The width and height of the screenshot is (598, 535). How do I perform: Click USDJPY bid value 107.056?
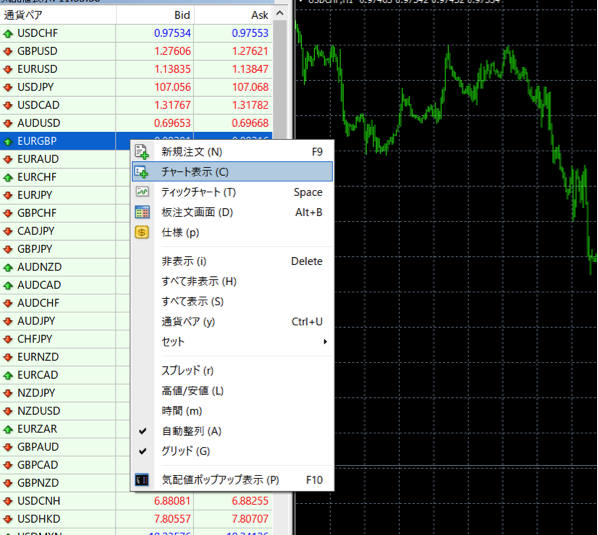172,87
